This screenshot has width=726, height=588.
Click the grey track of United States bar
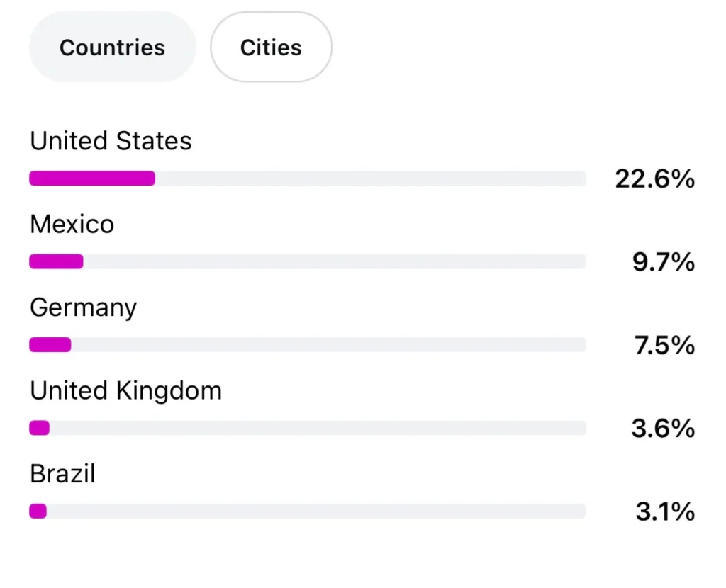(x=370, y=178)
